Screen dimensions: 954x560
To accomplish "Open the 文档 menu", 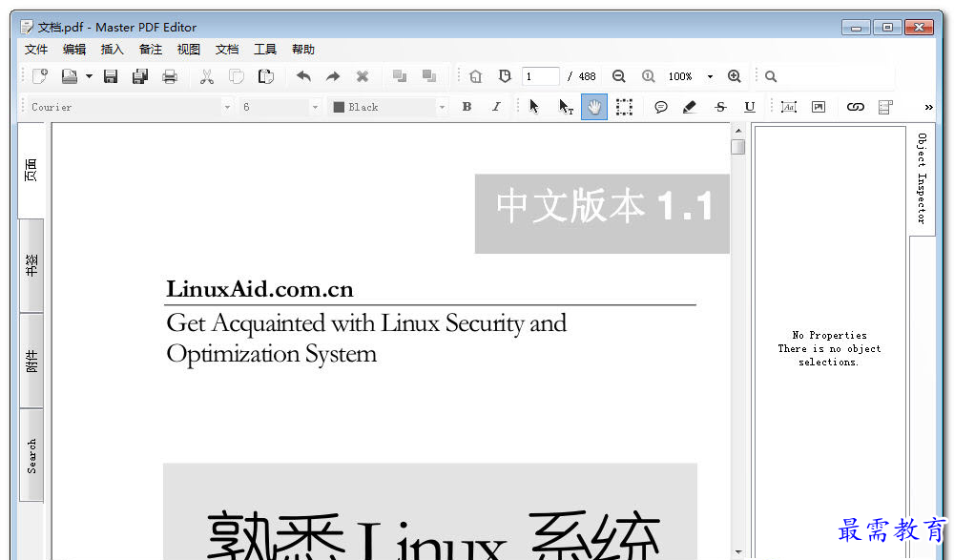I will coord(227,50).
